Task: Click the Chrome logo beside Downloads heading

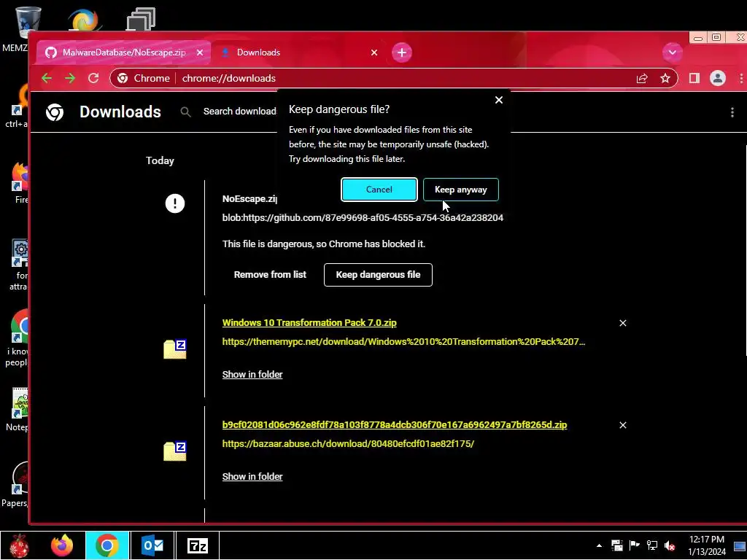Action: coord(55,112)
